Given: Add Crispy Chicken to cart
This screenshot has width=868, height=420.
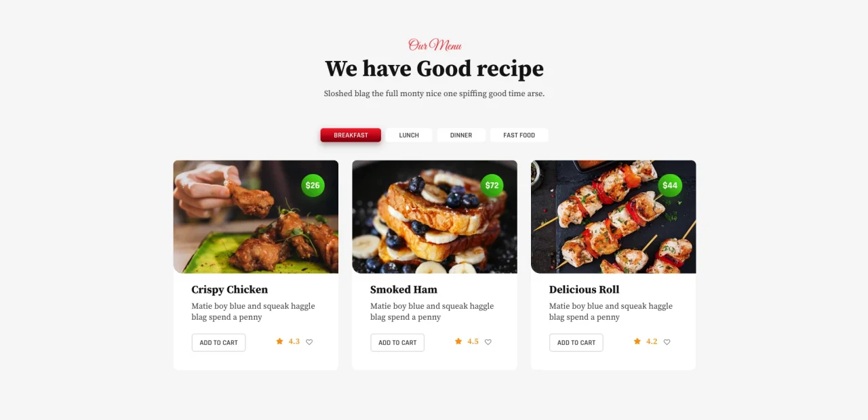Looking at the screenshot, I should [x=218, y=343].
